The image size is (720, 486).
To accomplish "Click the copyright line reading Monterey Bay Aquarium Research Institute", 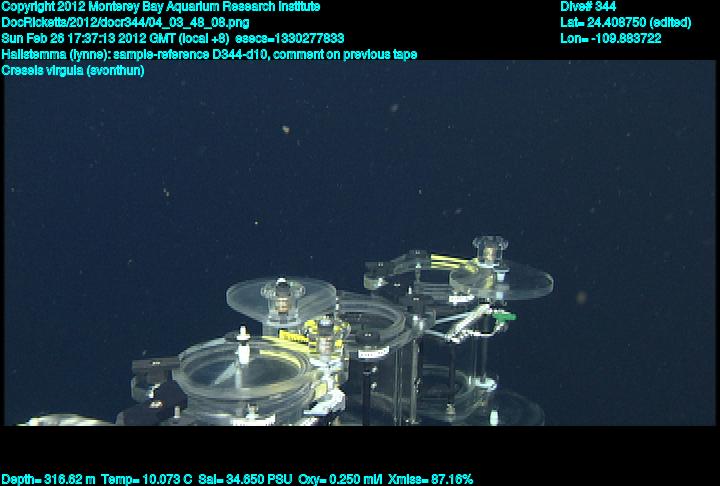I will click(161, 7).
